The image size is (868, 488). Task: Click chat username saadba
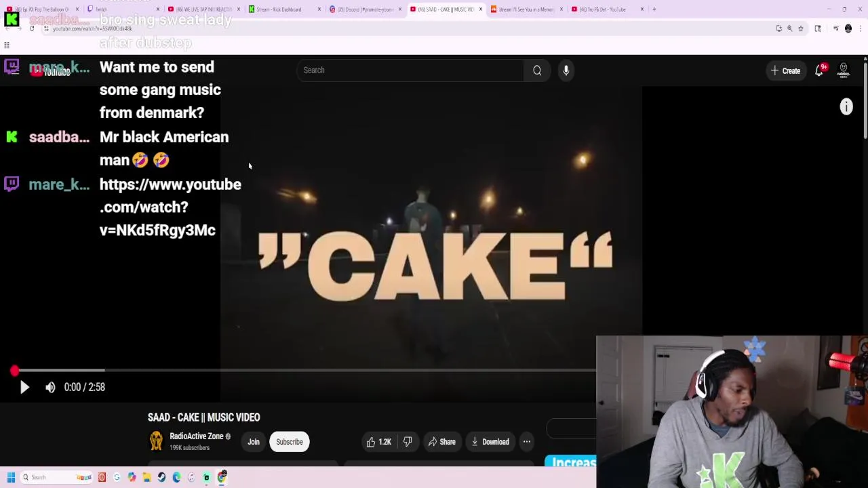coord(59,137)
